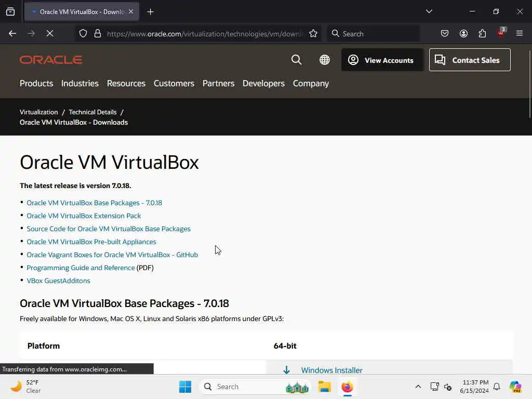Open country/language globe selector

(325, 60)
